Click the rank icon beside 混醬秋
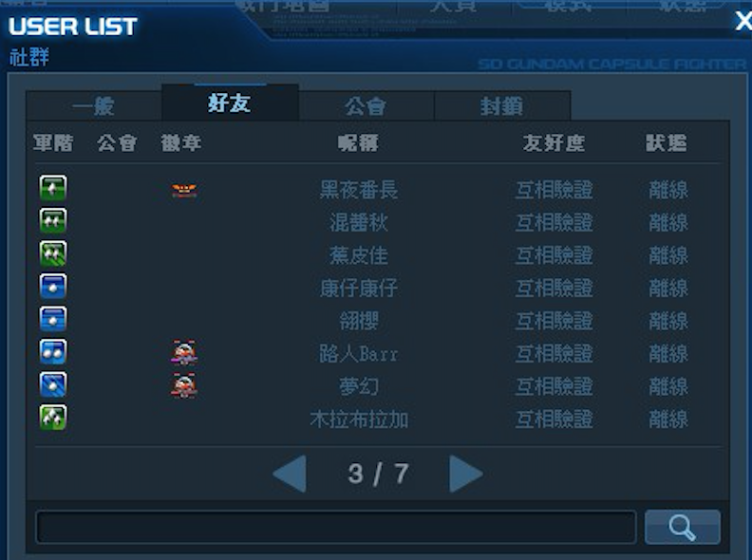This screenshot has width=752, height=560. [53, 220]
